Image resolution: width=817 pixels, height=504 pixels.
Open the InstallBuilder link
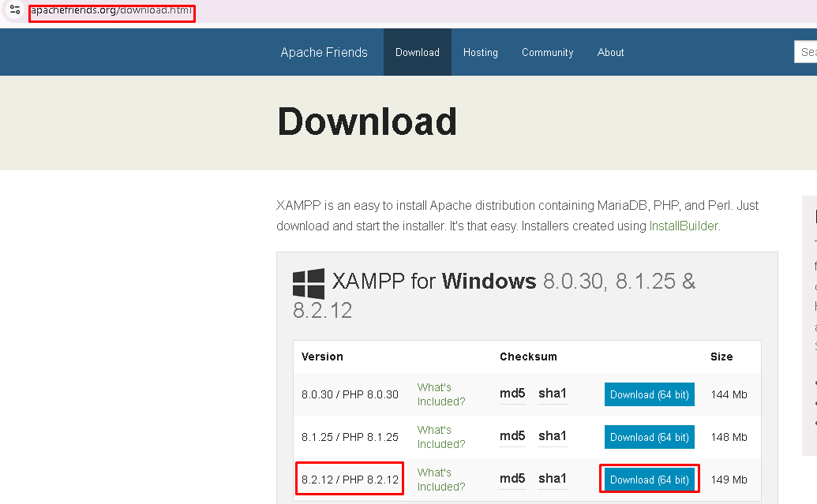coord(683,226)
